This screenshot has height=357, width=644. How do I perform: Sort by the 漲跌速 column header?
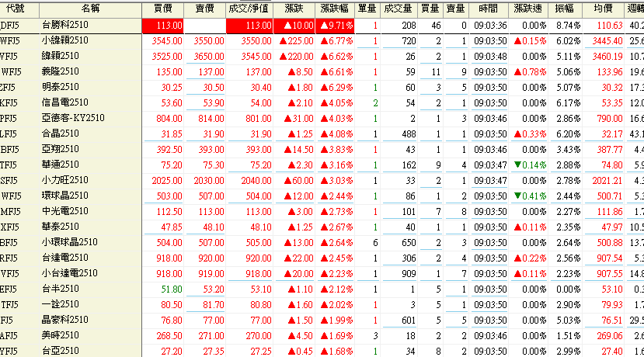pyautogui.click(x=530, y=9)
